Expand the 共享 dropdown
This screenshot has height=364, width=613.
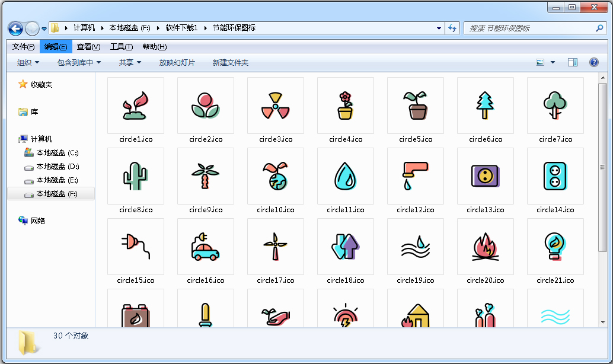click(x=129, y=62)
